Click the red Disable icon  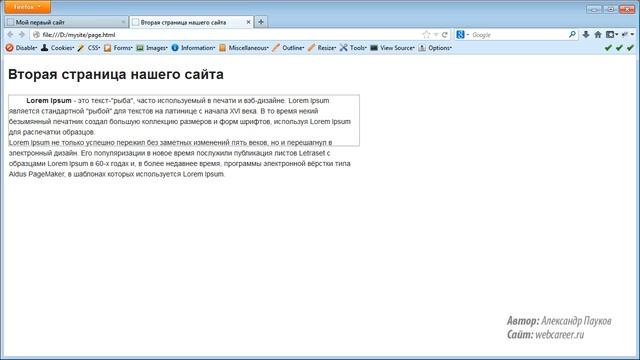tap(9, 48)
